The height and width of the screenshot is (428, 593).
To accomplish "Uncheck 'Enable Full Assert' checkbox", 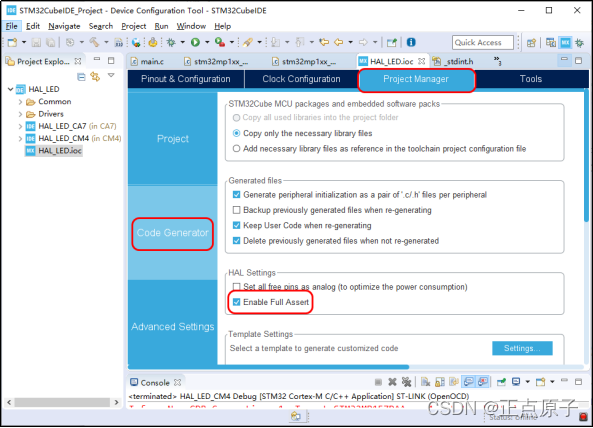I will pos(236,302).
